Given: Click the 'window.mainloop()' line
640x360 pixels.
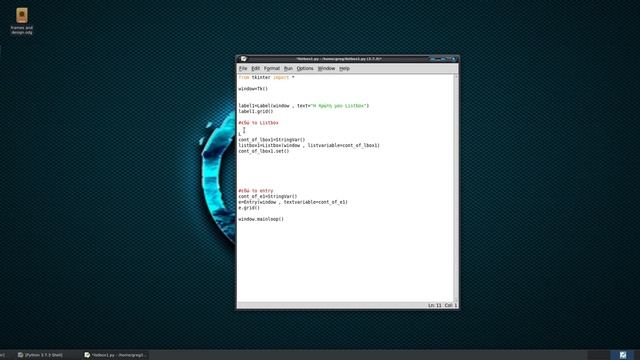Looking at the screenshot, I should coord(261,219).
